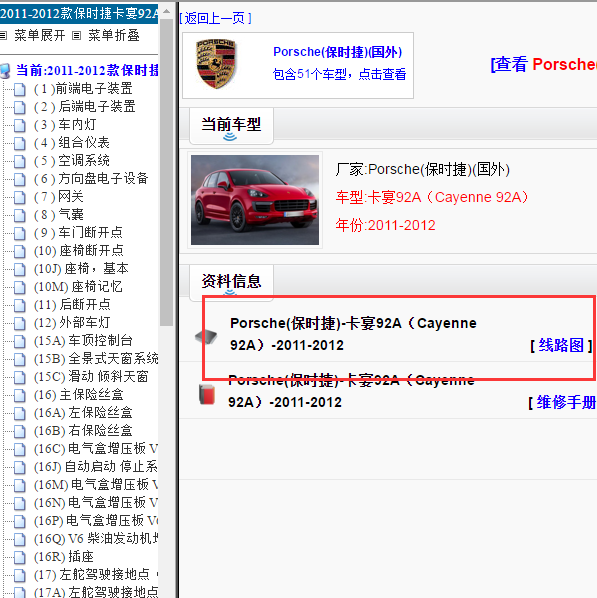Open Porsche(保时捷)(国外) brand link
597x598 pixels.
pos(338,52)
